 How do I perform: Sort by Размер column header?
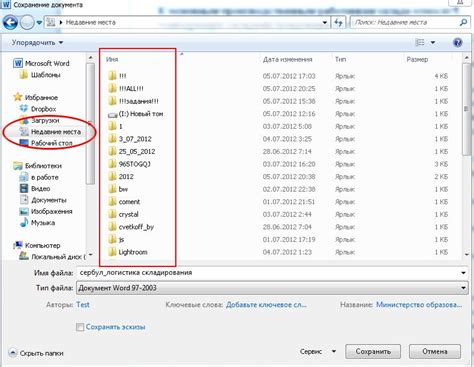417,59
